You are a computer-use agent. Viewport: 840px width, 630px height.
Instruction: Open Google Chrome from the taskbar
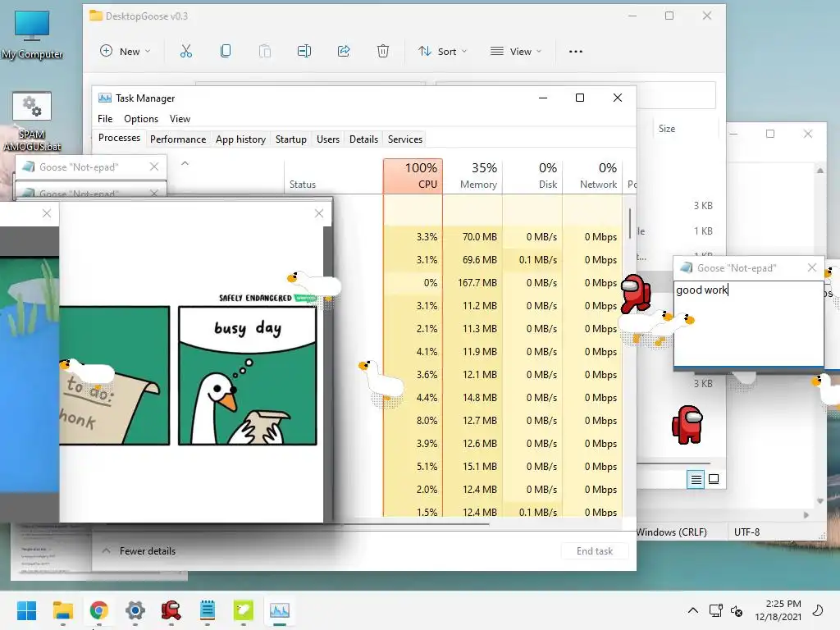tap(99, 610)
